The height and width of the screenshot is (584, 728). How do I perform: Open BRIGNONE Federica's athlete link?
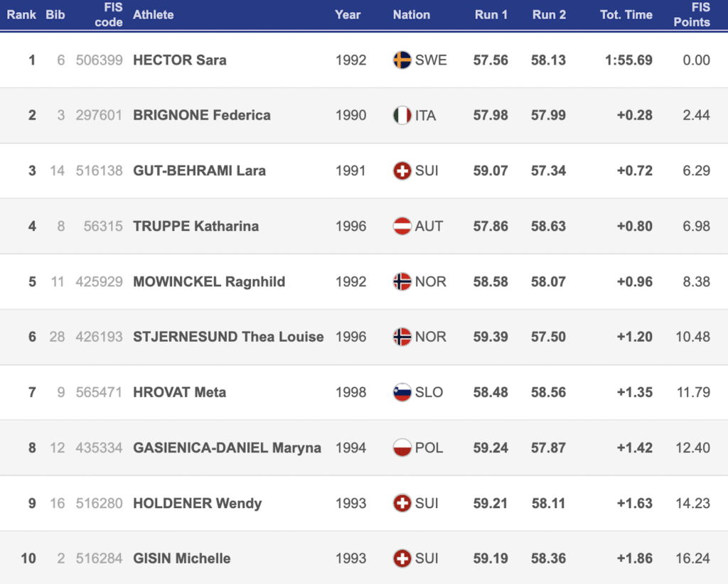(202, 115)
